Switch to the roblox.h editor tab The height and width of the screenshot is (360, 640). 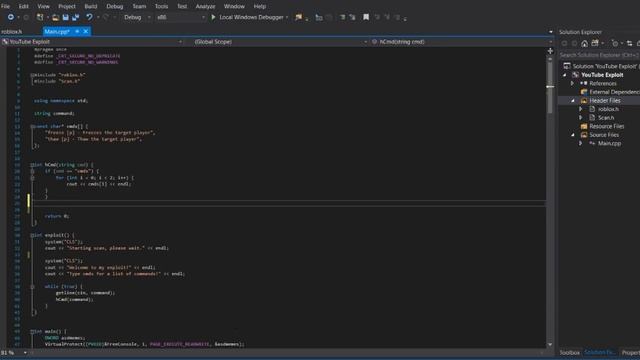tap(12, 31)
